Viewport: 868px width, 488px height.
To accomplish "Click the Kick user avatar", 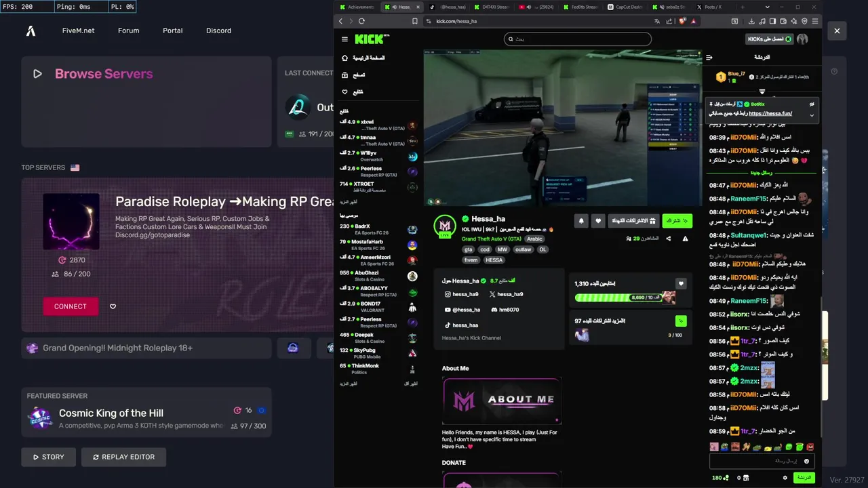I will 803,39.
